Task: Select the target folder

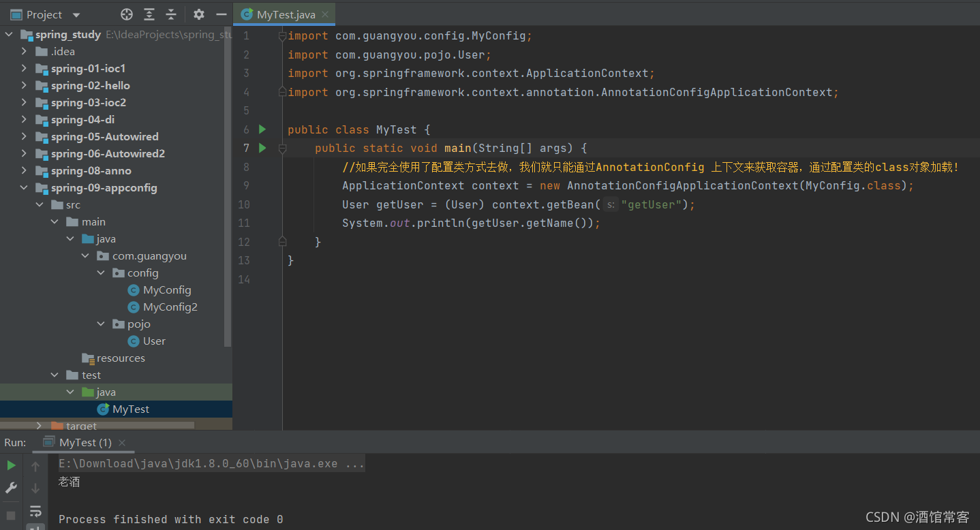Action: (x=81, y=426)
